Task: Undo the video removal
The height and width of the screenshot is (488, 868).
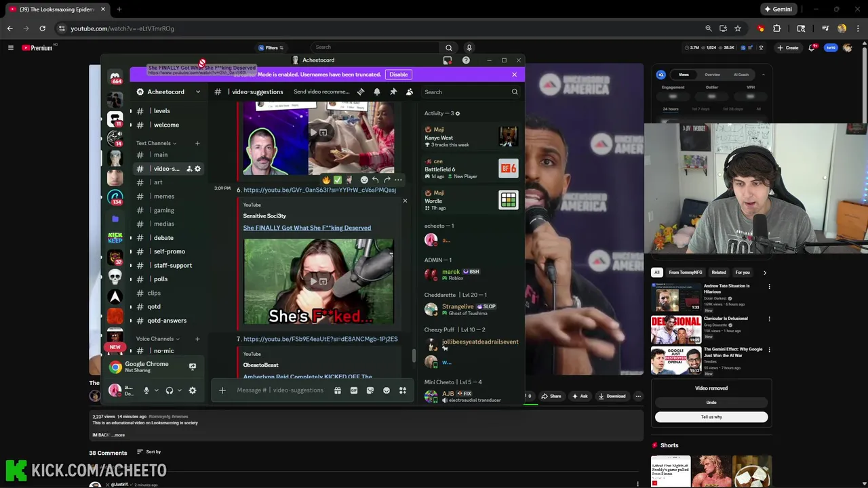Action: pyautogui.click(x=711, y=403)
